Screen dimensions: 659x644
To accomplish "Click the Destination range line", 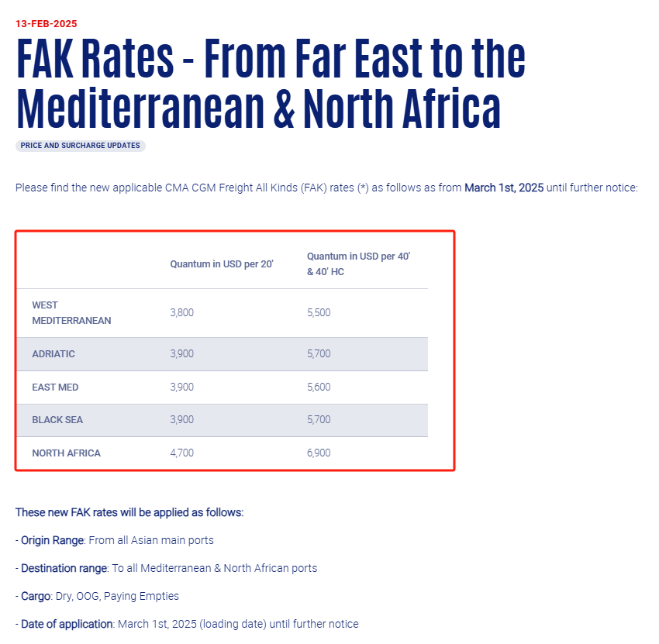I will coord(167,568).
